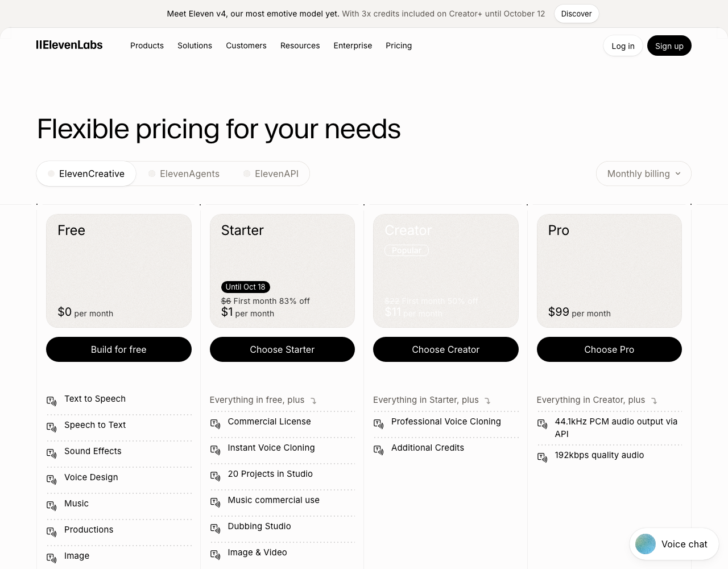The width and height of the screenshot is (728, 569).
Task: Click the 'Until Oct 18' badge
Action: [x=245, y=287]
